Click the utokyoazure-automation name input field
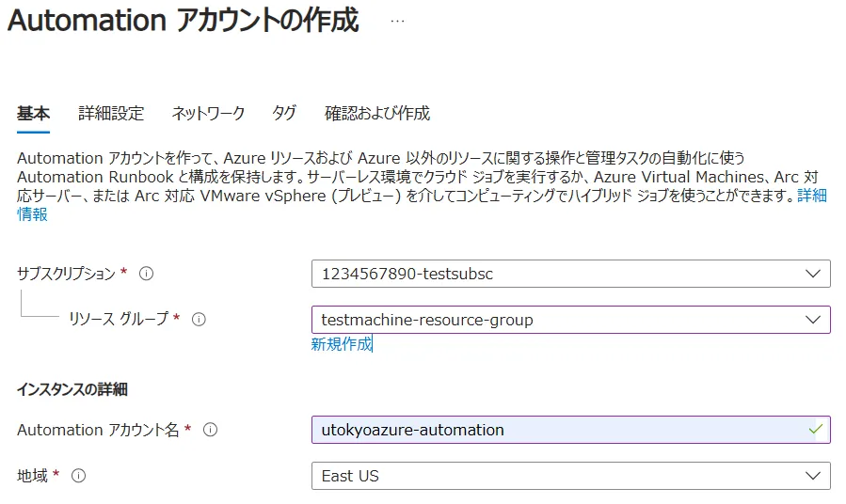 pos(555,430)
